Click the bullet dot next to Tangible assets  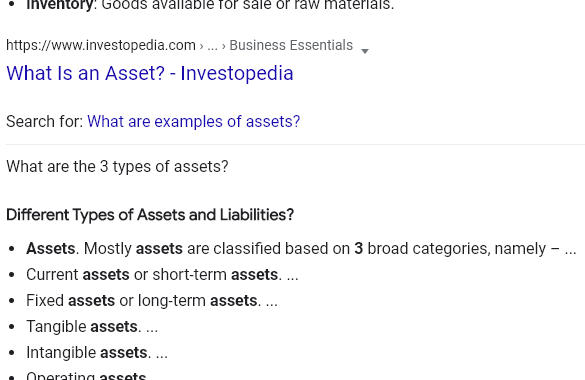pos(12,327)
